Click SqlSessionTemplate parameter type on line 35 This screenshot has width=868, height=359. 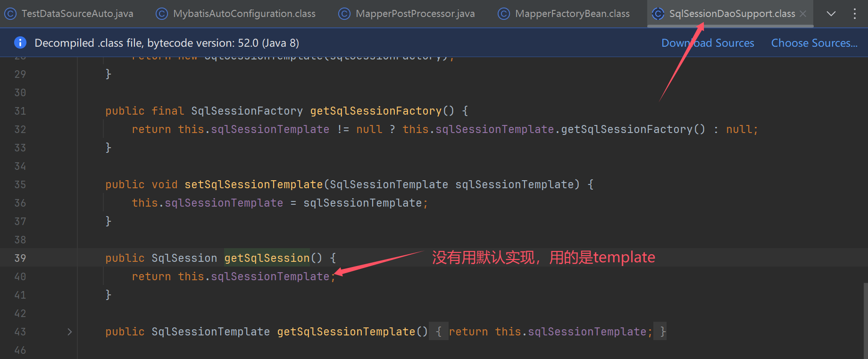point(389,184)
